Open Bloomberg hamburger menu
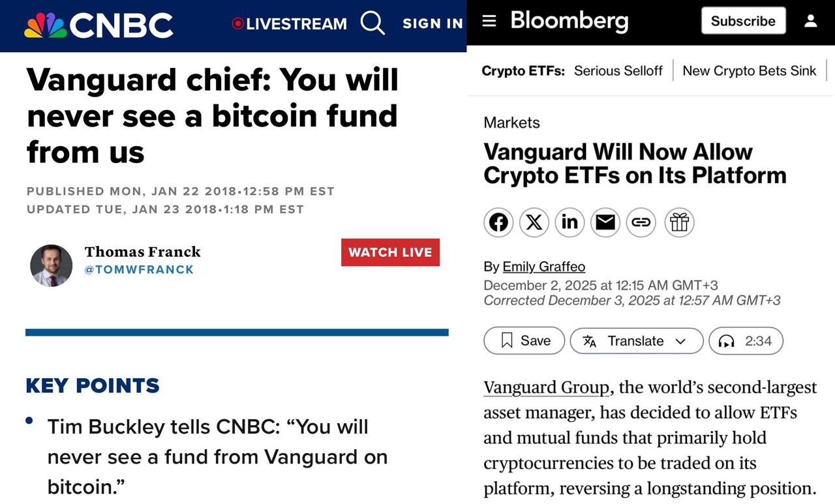This screenshot has width=835, height=504. pos(489,21)
